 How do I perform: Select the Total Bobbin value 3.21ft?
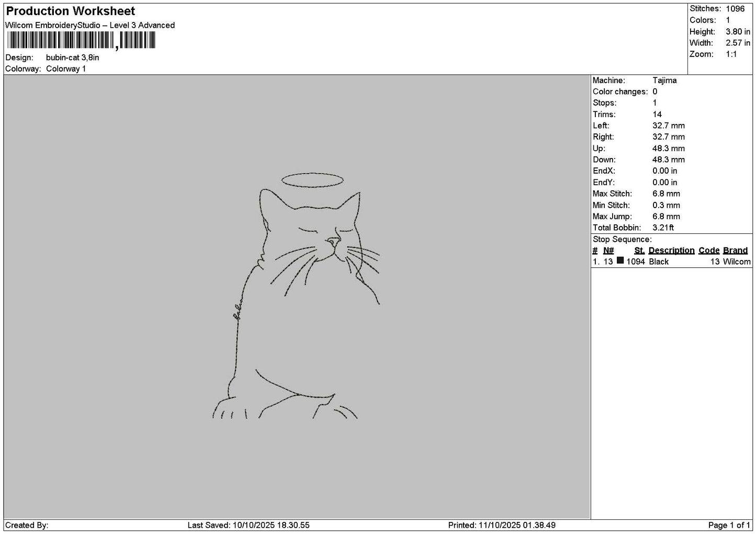663,228
